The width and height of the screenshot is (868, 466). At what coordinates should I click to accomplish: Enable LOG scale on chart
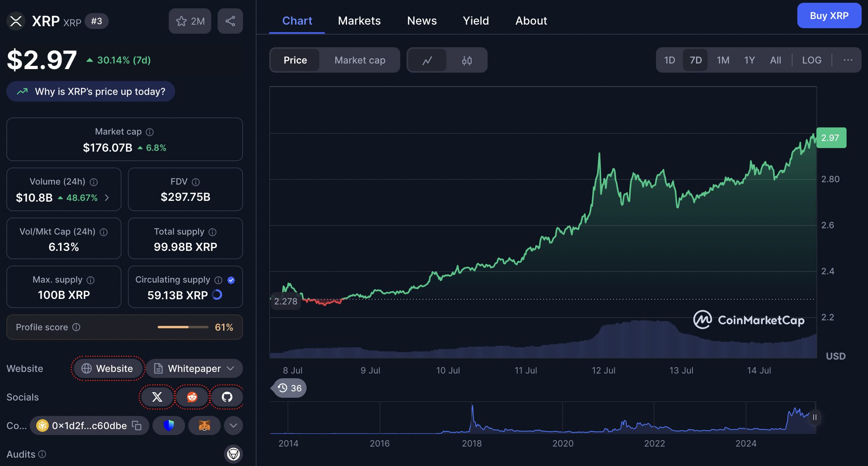(812, 60)
